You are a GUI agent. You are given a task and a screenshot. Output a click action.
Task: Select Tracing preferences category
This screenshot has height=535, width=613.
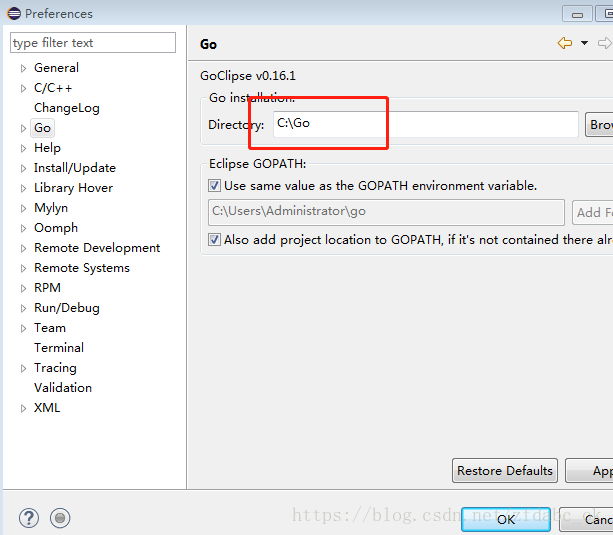[55, 368]
